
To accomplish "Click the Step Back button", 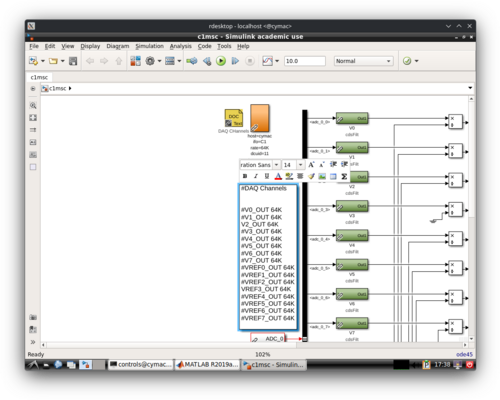I will click(207, 61).
